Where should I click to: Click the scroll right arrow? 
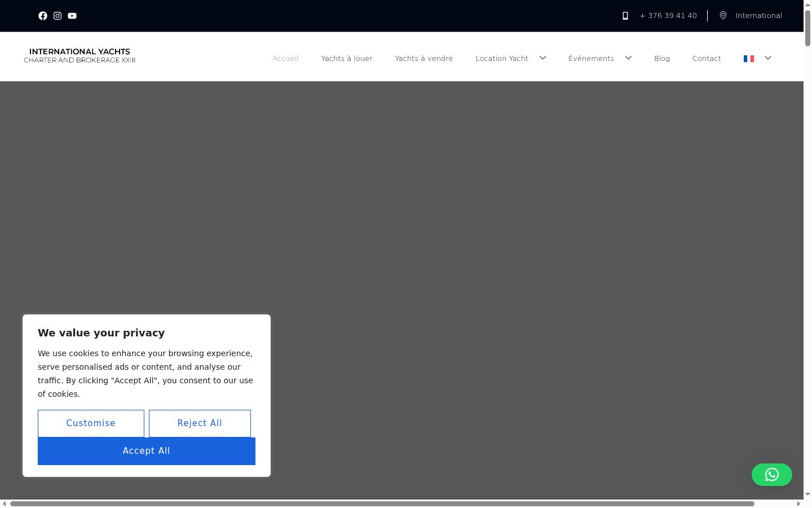pos(798,503)
